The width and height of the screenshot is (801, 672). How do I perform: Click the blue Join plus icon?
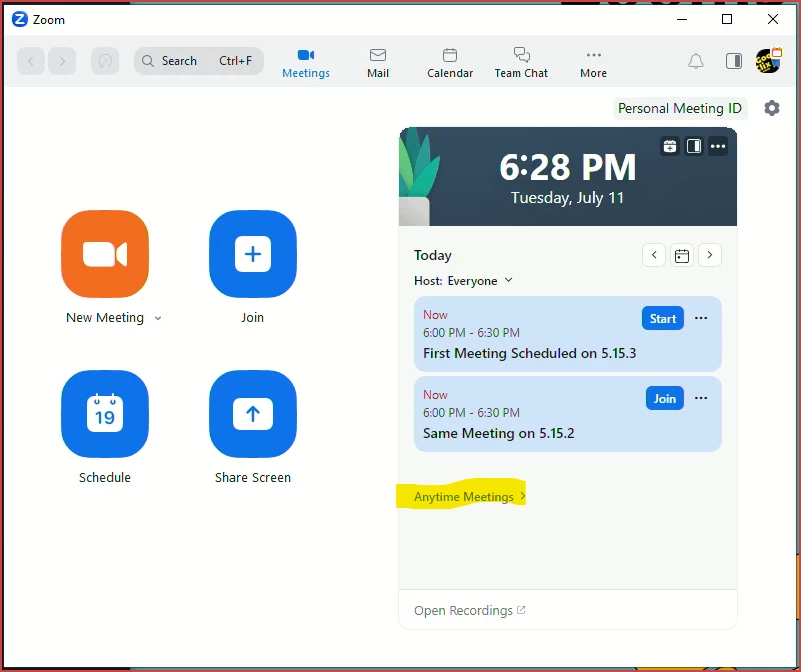[x=253, y=254]
